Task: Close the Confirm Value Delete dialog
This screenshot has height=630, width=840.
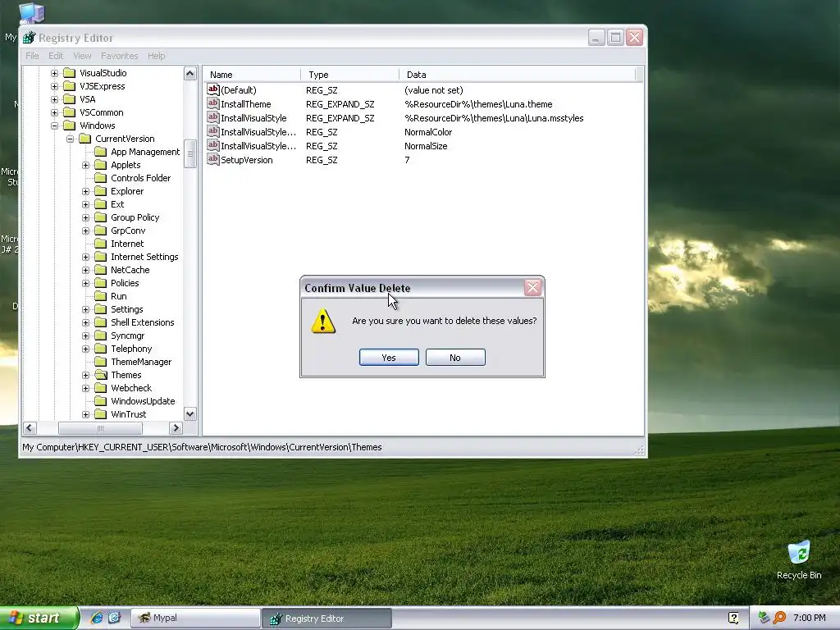Action: click(x=532, y=288)
